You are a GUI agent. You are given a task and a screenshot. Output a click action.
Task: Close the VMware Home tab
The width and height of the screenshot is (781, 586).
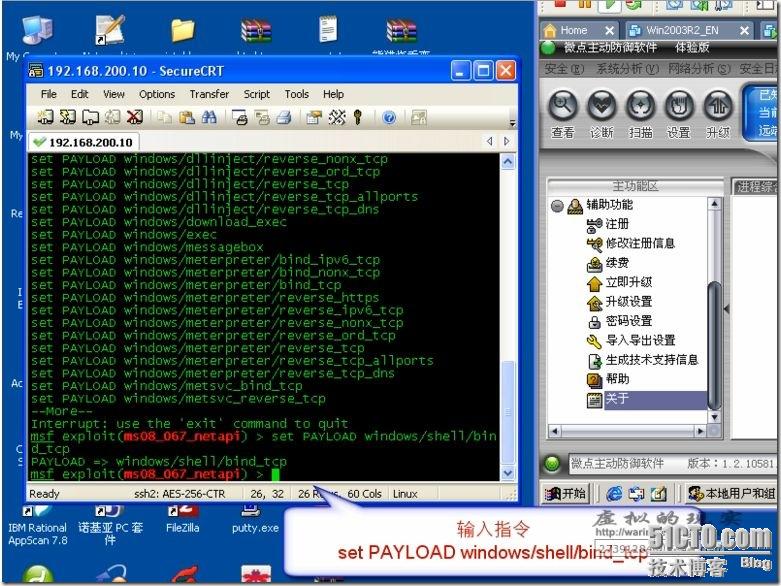click(609, 31)
